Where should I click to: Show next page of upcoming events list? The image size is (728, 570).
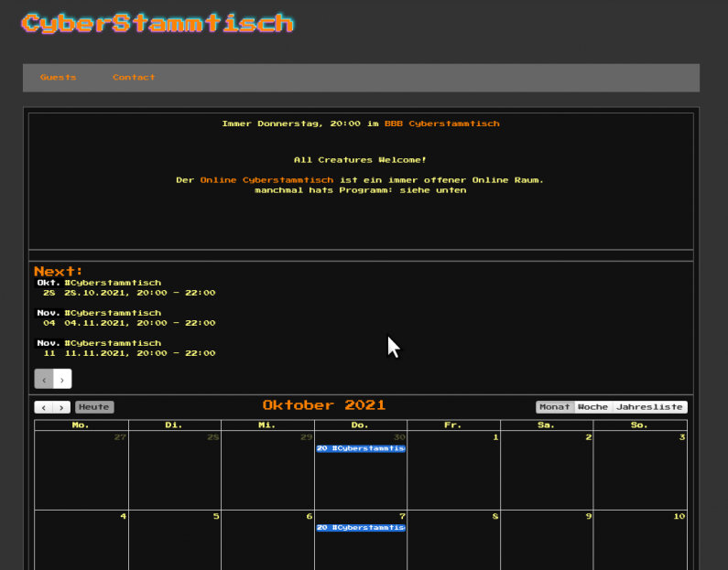pyautogui.click(x=62, y=379)
